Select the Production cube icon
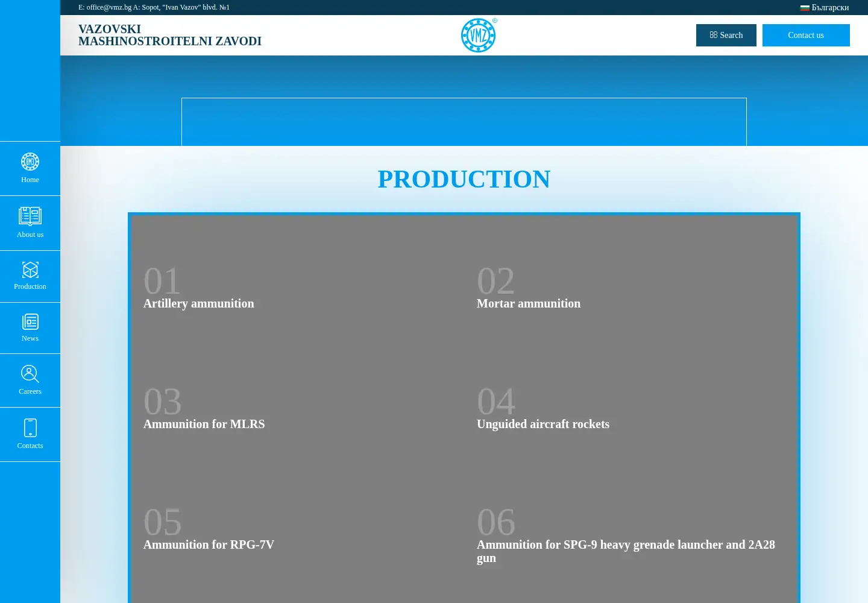 [x=30, y=270]
